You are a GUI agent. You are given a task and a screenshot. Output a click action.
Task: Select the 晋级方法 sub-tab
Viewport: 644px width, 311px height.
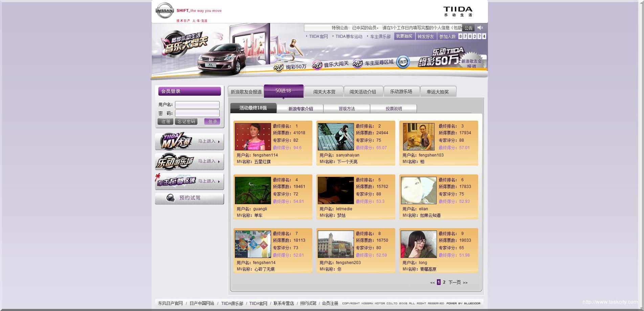(x=347, y=109)
